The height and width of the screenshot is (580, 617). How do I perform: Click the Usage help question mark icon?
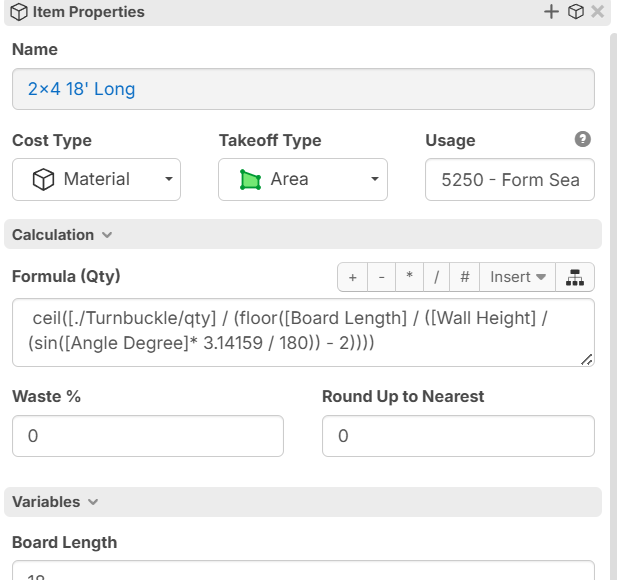pyautogui.click(x=582, y=139)
